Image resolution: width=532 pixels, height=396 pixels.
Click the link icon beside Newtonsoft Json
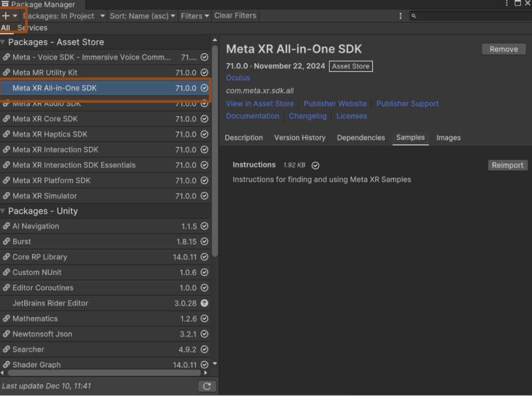coord(6,334)
